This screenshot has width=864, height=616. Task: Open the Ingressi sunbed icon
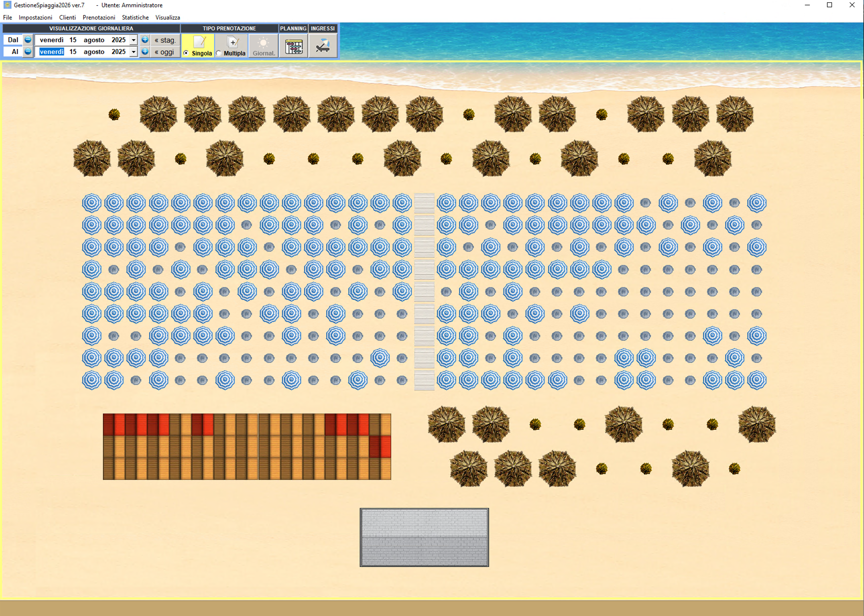(x=323, y=46)
